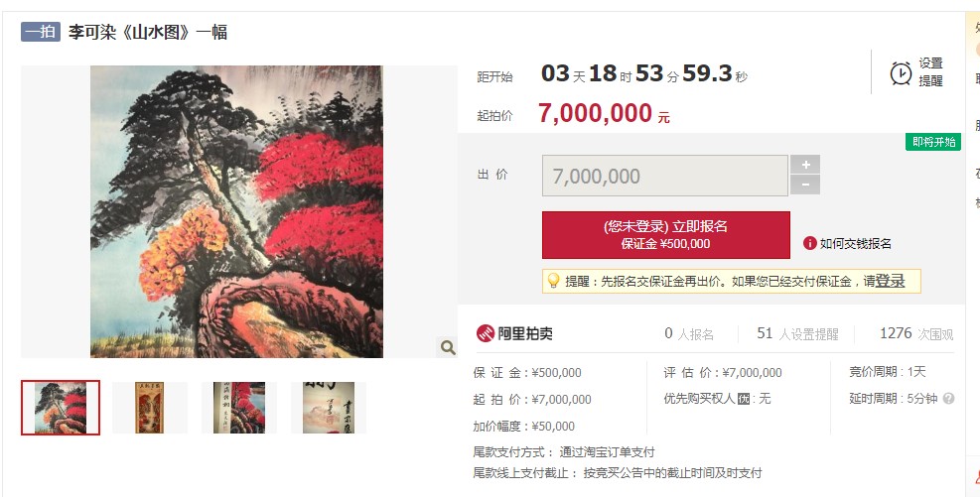Click the 设置提醒 reminder text
The image size is (980, 497).
point(930,72)
